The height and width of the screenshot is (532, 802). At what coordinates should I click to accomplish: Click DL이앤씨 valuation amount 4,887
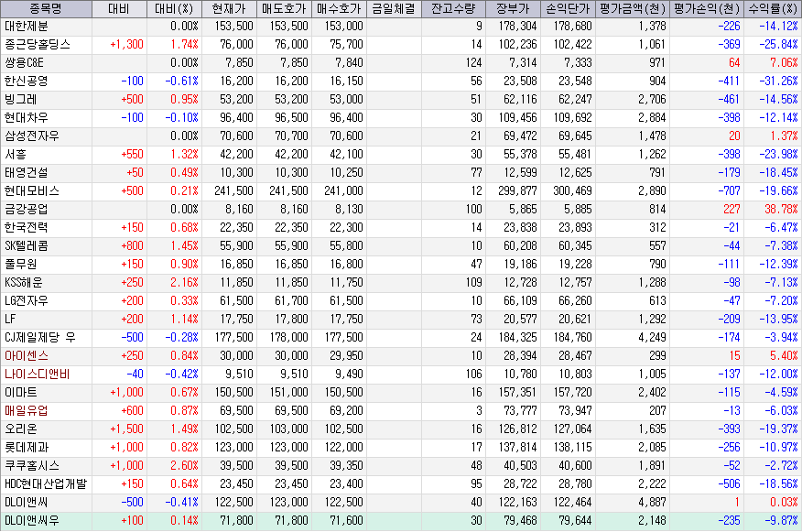652,503
